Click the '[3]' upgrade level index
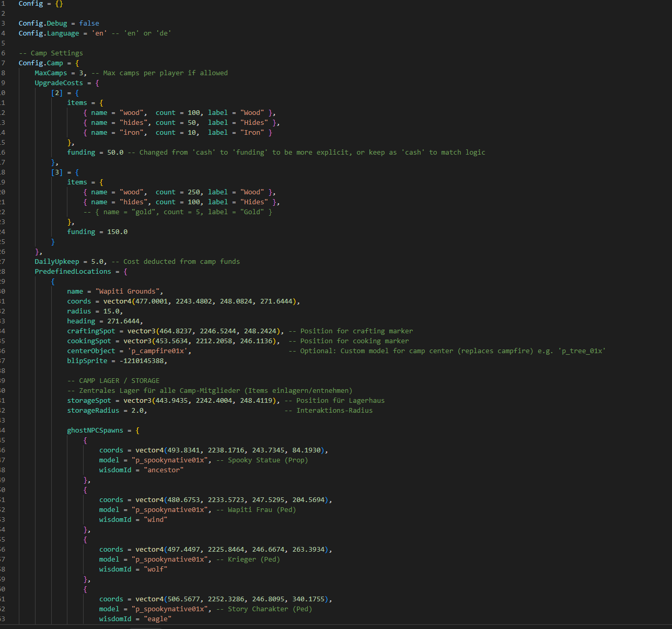The image size is (672, 629). tap(57, 172)
